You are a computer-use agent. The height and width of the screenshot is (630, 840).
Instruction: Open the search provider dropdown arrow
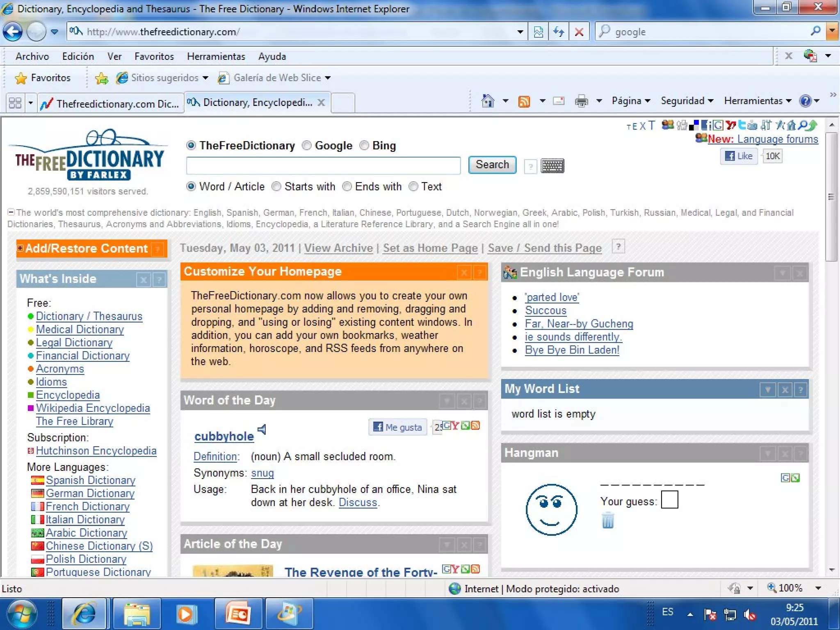tap(832, 31)
